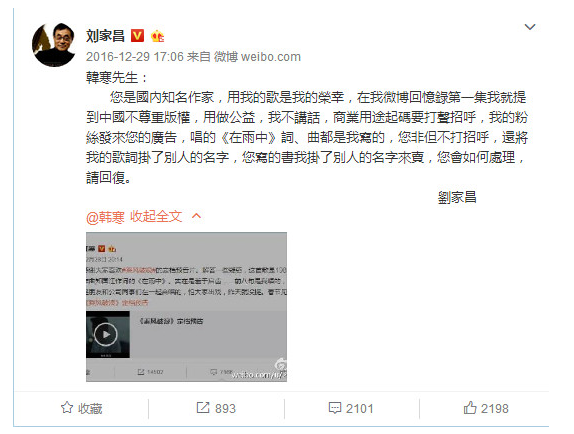
Task: Click the 微博 weibo.com source link
Action: click(x=257, y=57)
